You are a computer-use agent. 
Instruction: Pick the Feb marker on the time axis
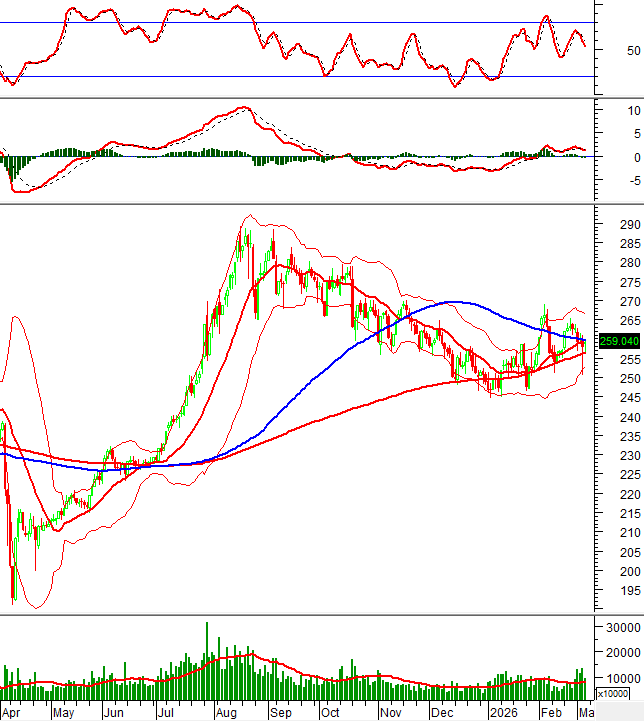pos(550,713)
